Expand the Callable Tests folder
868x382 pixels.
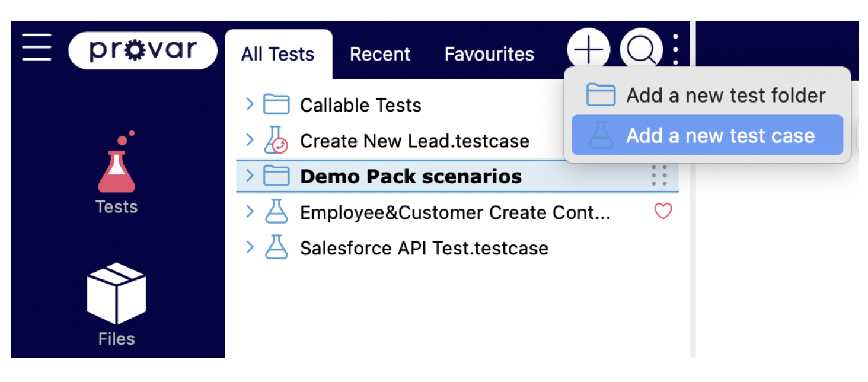250,104
